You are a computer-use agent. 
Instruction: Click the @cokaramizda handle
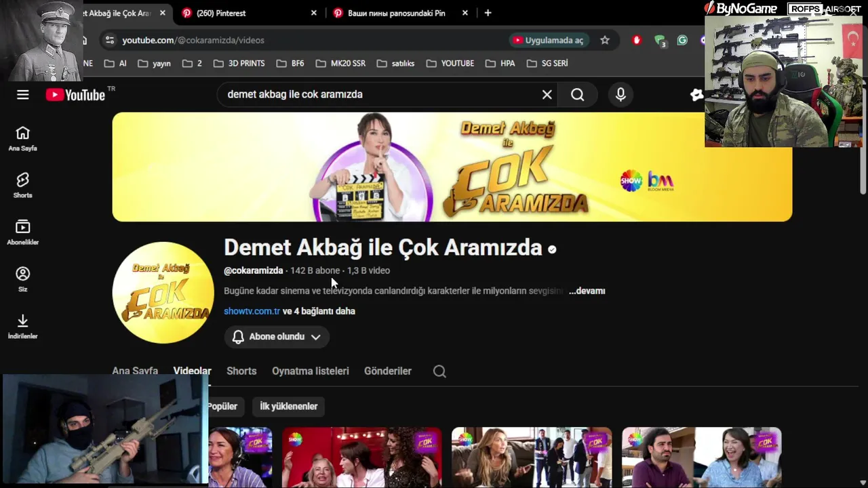click(x=253, y=270)
